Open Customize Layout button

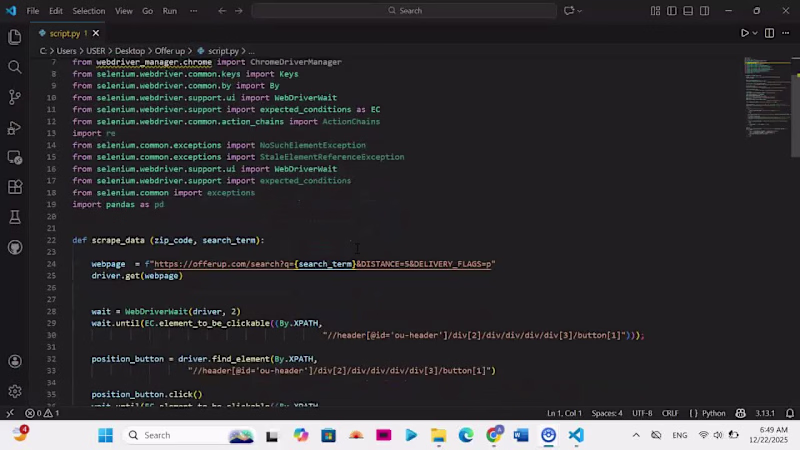(656, 11)
